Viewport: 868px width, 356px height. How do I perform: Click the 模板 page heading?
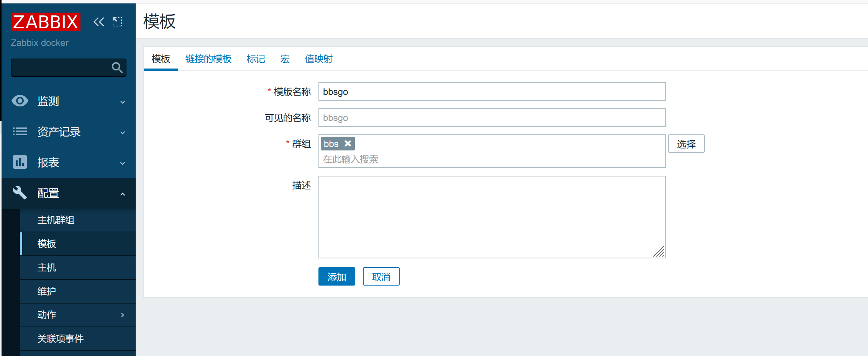(x=159, y=21)
